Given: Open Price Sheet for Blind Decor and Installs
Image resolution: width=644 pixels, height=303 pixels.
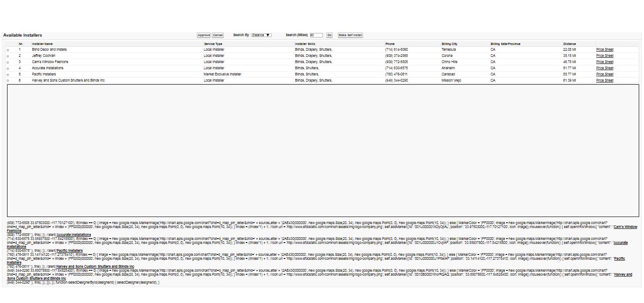Looking at the screenshot, I should tap(604, 49).
